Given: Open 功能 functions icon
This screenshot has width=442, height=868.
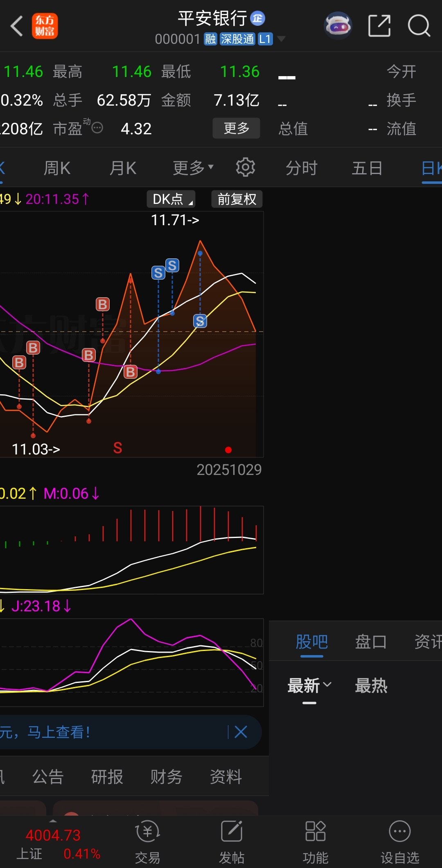Looking at the screenshot, I should click(316, 843).
